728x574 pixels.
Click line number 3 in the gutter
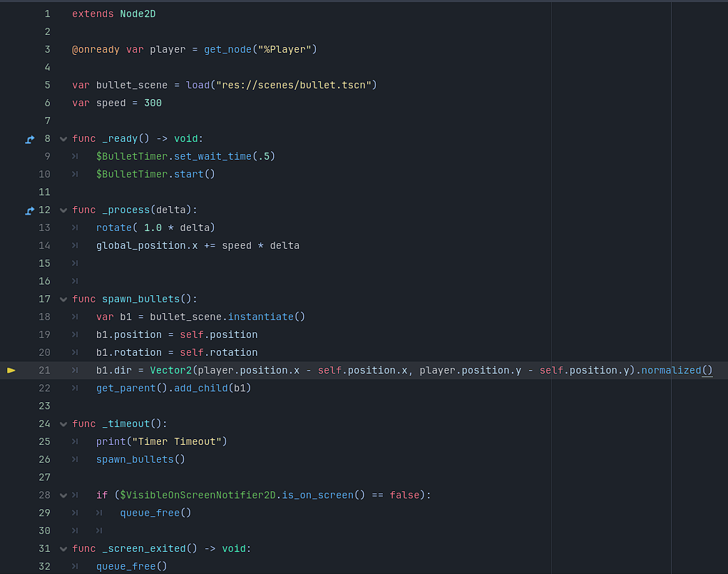(47, 49)
